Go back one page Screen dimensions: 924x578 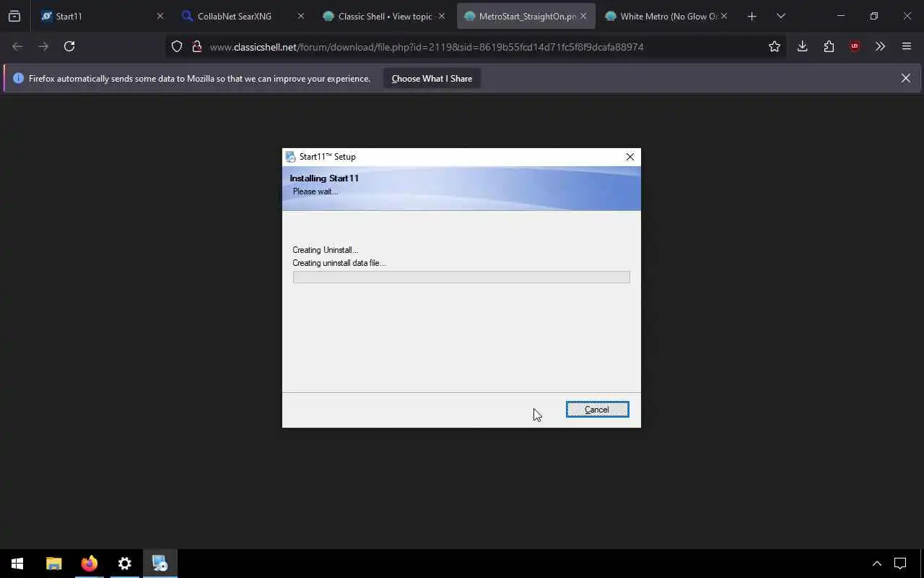(x=17, y=46)
